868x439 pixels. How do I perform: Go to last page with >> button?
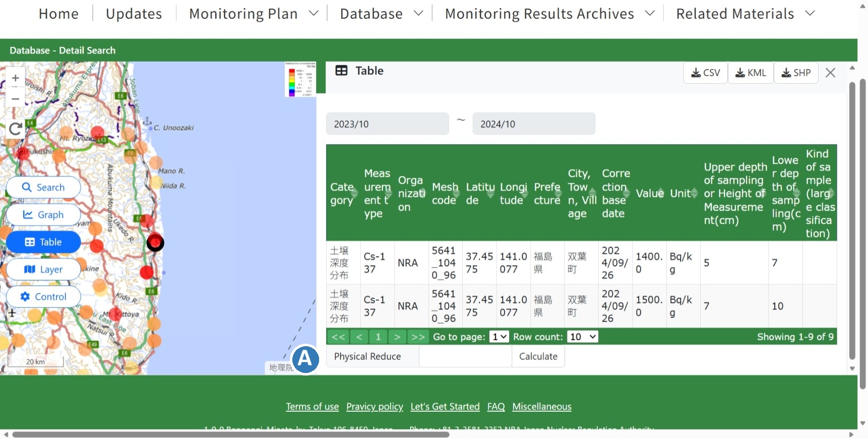click(x=418, y=337)
